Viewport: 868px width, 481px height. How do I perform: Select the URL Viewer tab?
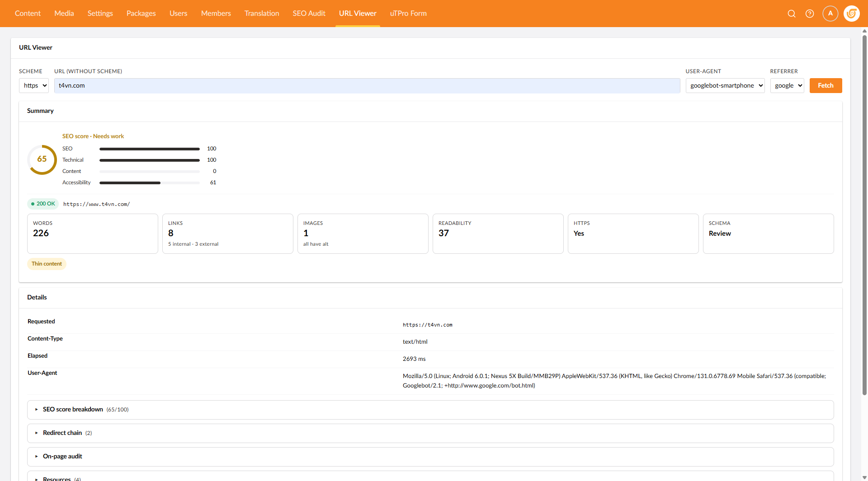coord(358,14)
